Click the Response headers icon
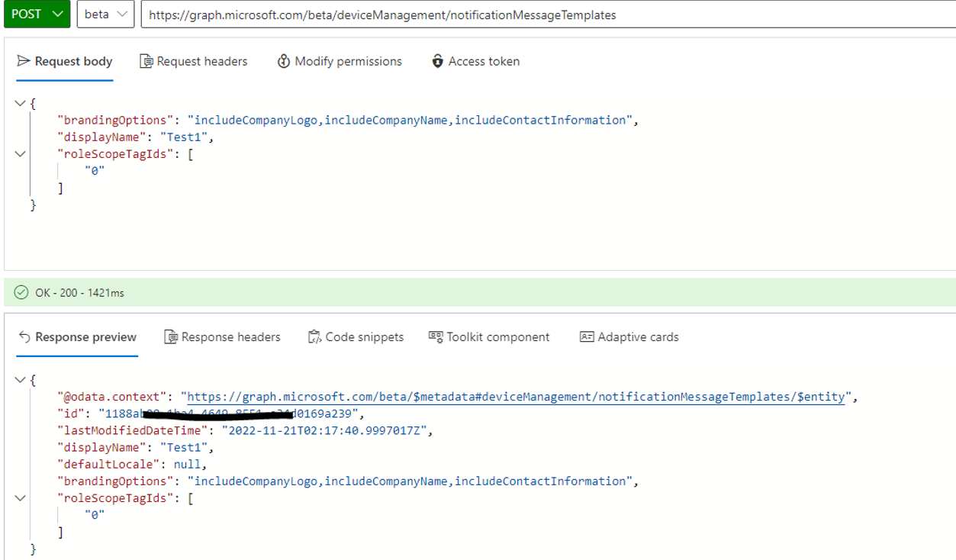 (170, 336)
